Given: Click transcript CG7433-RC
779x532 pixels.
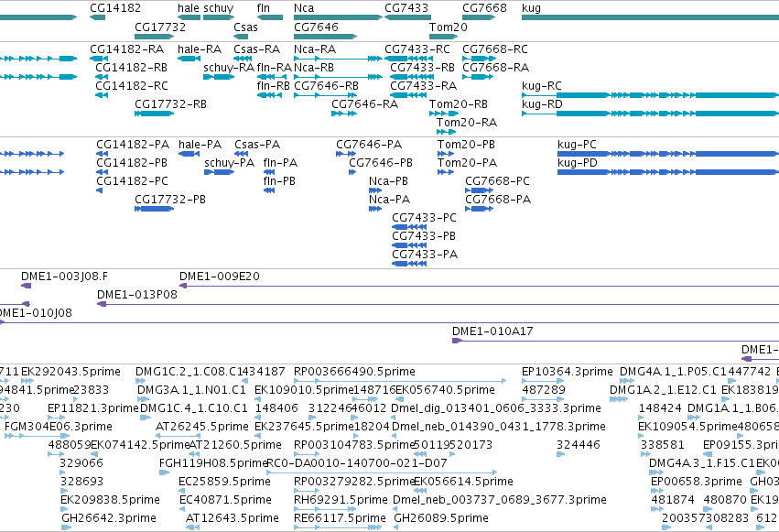Looking at the screenshot, I should pyautogui.click(x=417, y=49).
